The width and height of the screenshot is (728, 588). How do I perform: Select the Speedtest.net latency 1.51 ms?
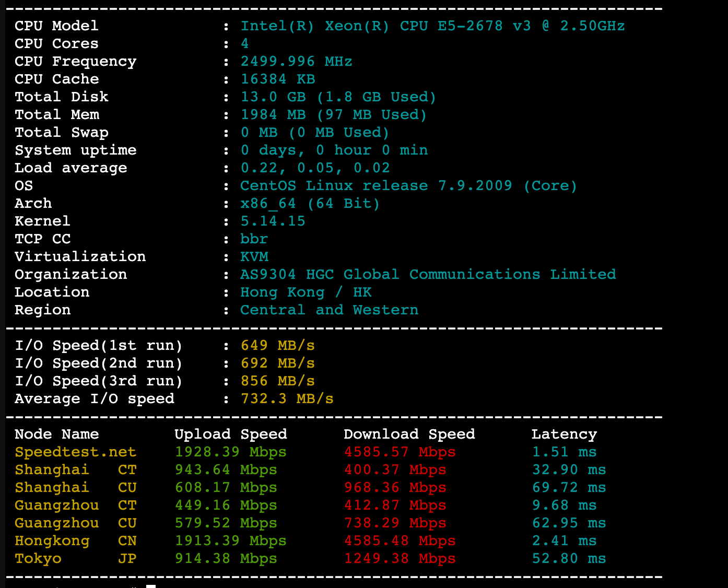(564, 452)
